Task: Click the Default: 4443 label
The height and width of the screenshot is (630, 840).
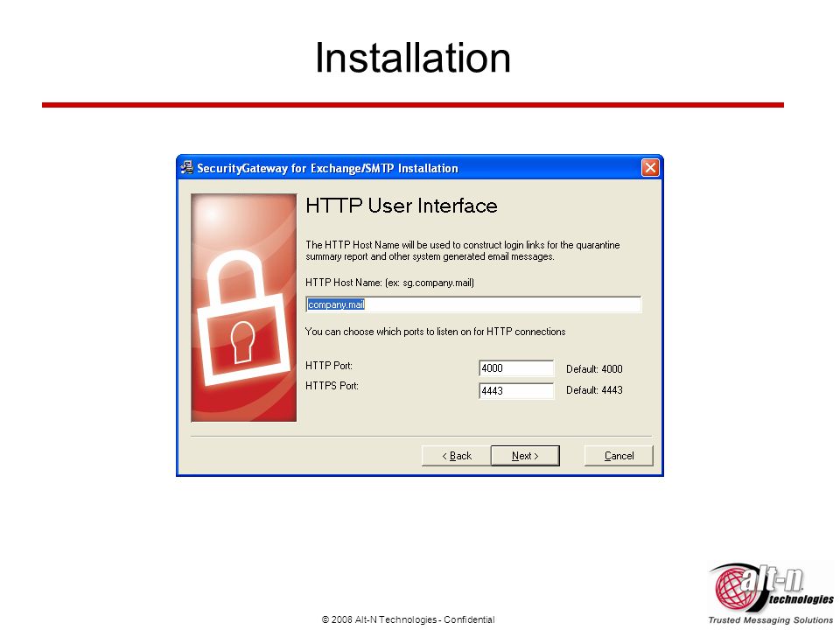Action: (x=594, y=390)
